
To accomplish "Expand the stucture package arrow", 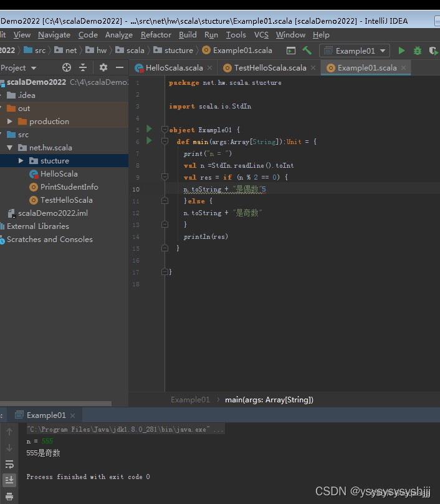I will 21,161.
